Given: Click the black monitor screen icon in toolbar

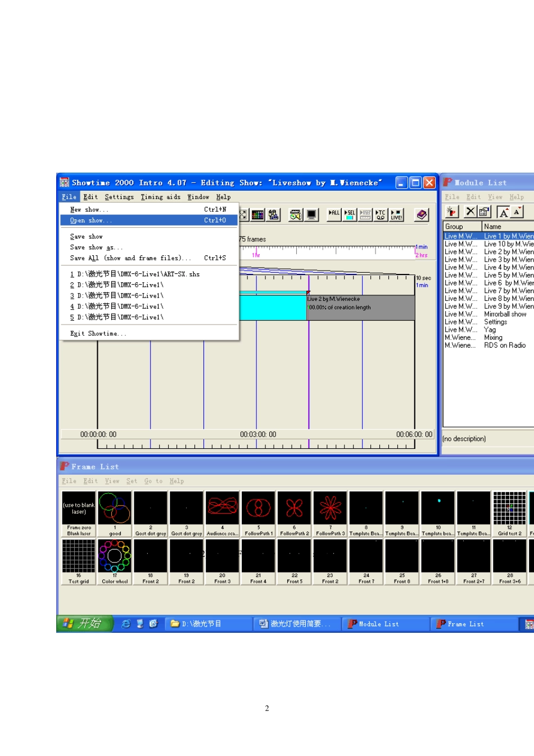Looking at the screenshot, I should click(x=311, y=214).
